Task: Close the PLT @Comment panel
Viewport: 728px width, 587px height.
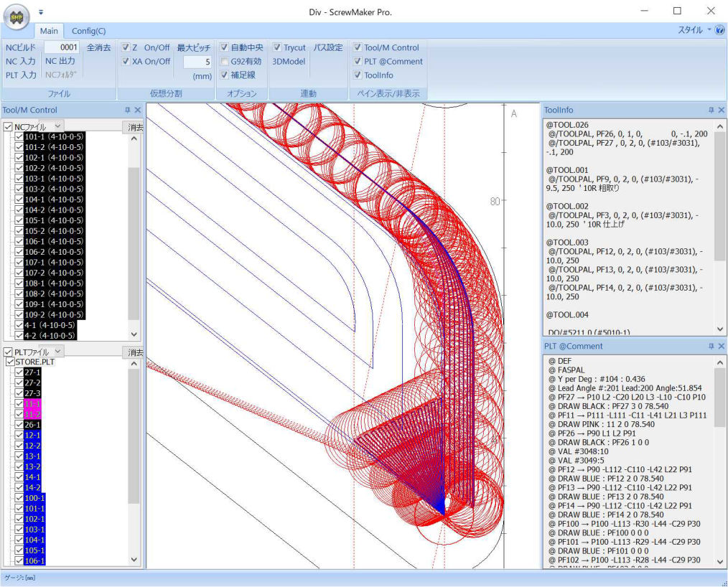Action: click(x=721, y=347)
